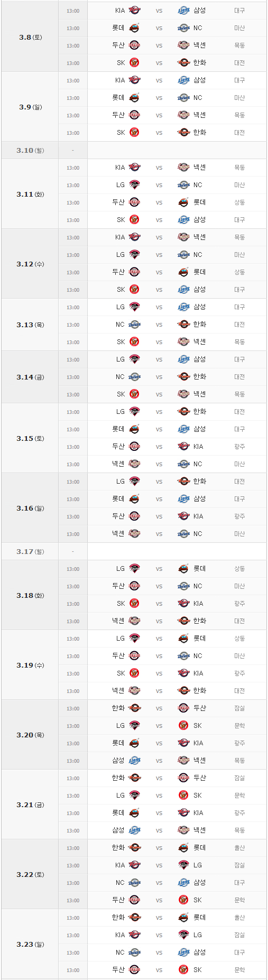
Task: Click 한화 Eagles logo in 3.14 NC vs 한화 row
Action: (x=183, y=377)
